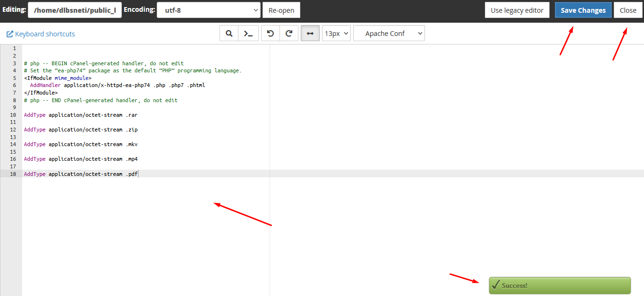The height and width of the screenshot is (296, 644).
Task: Open the Keyboard shortcuts link
Action: click(x=41, y=34)
